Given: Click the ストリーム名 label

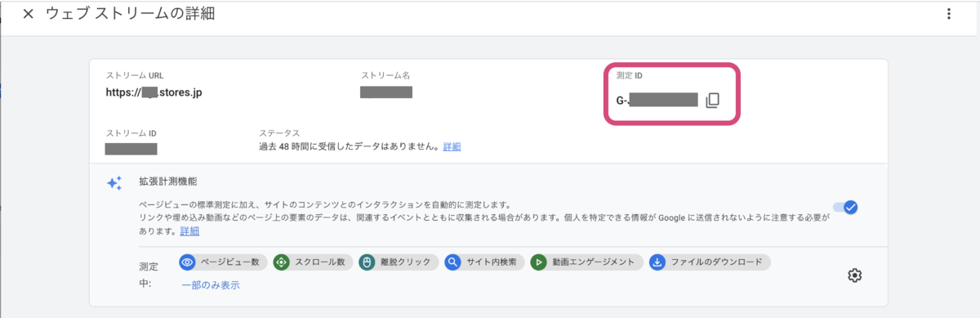Looking at the screenshot, I should click(x=385, y=75).
